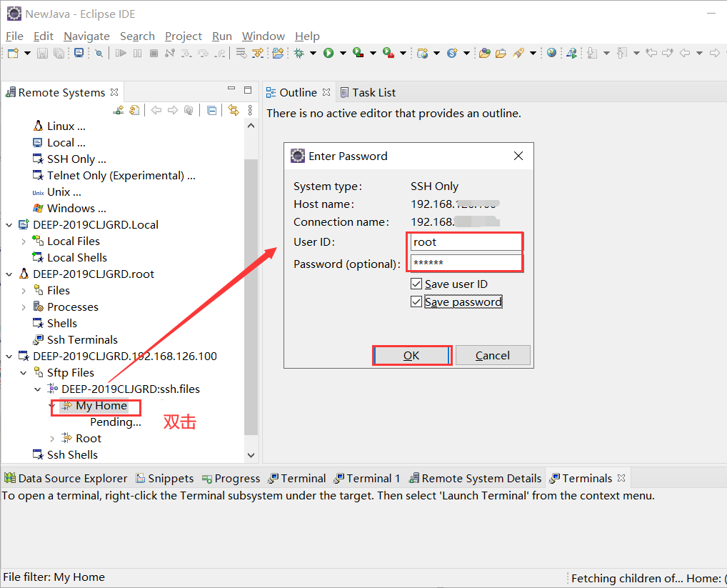This screenshot has height=588, width=727.
Task: Open the Navigate menu
Action: (86, 36)
